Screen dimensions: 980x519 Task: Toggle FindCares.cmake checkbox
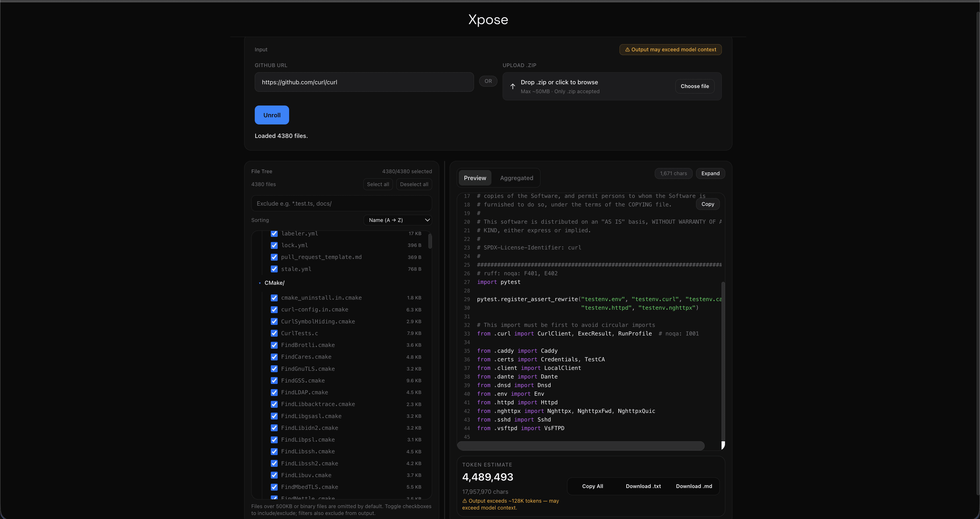point(274,357)
